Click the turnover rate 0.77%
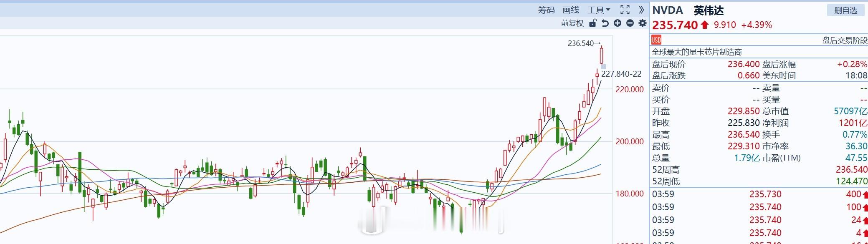The image size is (868, 244). [x=855, y=135]
